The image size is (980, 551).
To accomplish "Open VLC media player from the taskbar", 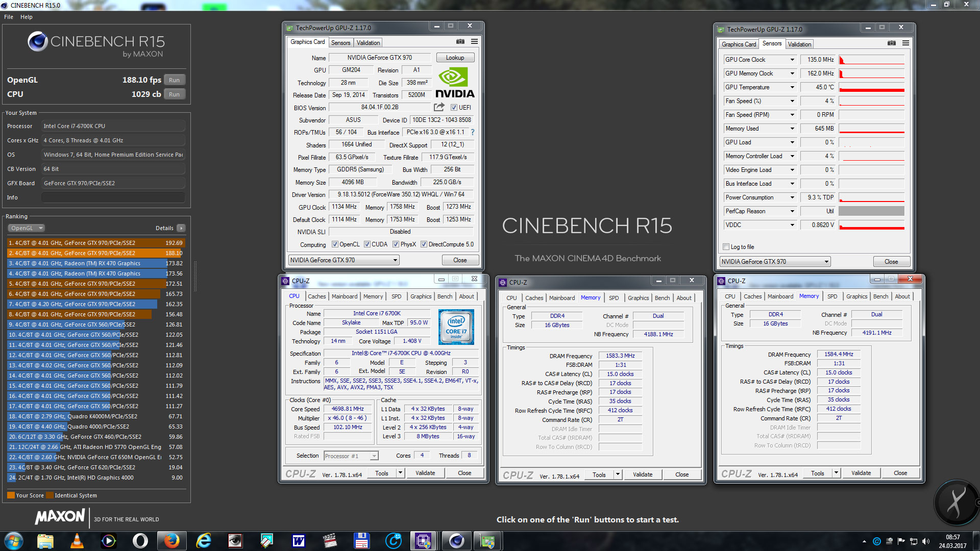I will (77, 541).
